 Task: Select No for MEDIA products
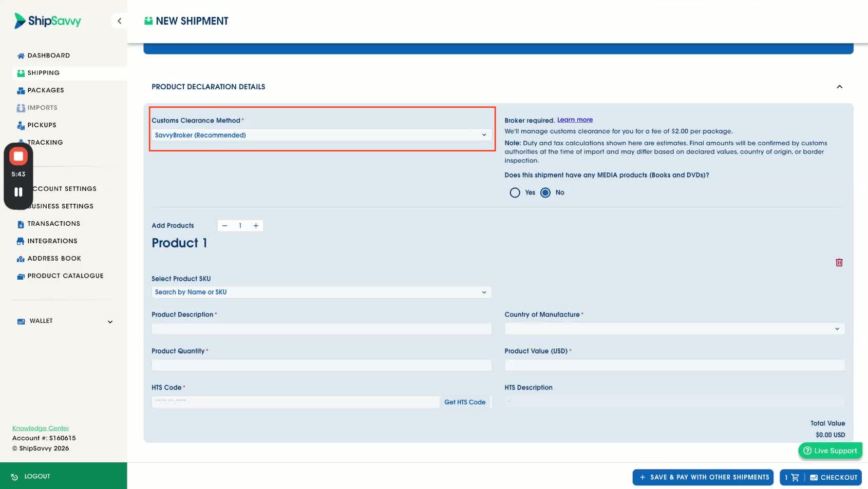545,192
